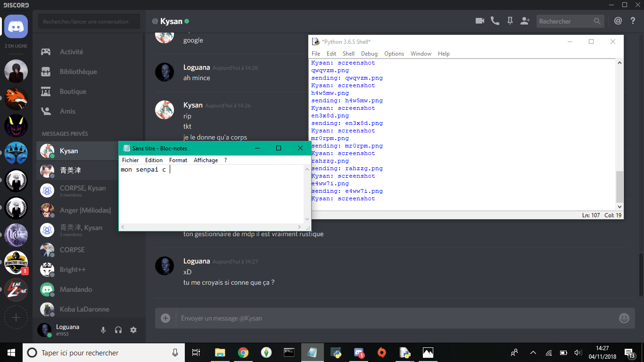Click Python Shell scrollbar down arrow

[x=619, y=206]
